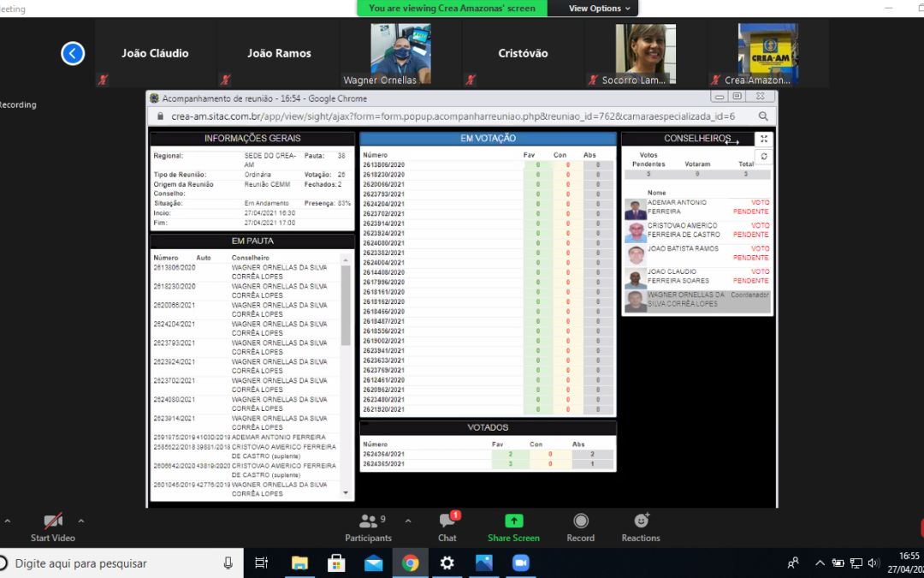Open Zoom from the taskbar
The width and height of the screenshot is (924, 578).
[x=520, y=563]
